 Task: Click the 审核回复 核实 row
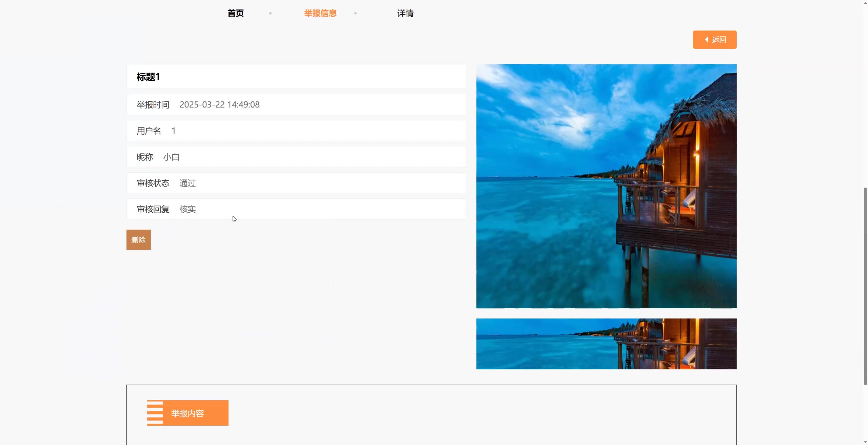pyautogui.click(x=188, y=209)
